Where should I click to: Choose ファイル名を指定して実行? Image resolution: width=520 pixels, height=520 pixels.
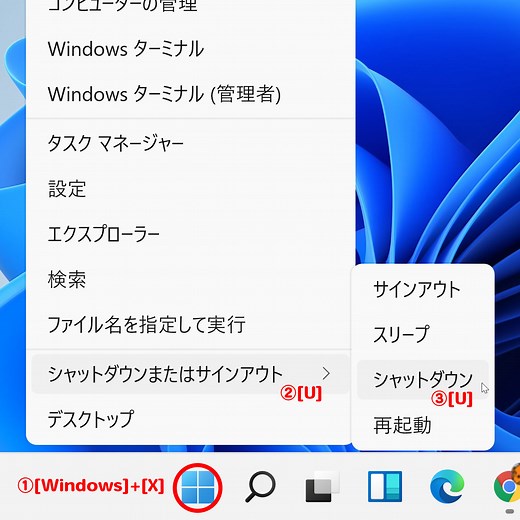tap(190, 325)
